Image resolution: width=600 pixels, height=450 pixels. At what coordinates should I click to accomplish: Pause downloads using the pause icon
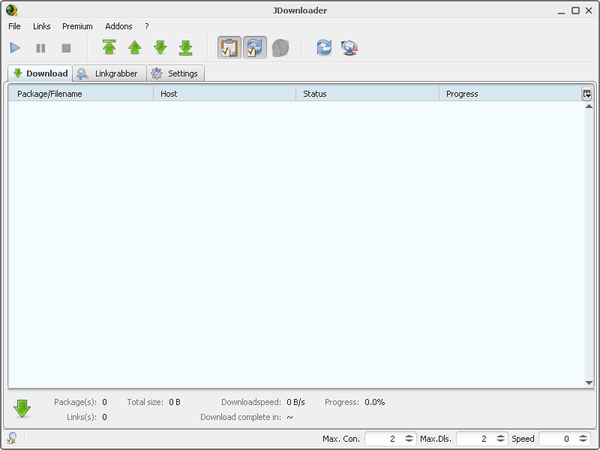pos(41,48)
